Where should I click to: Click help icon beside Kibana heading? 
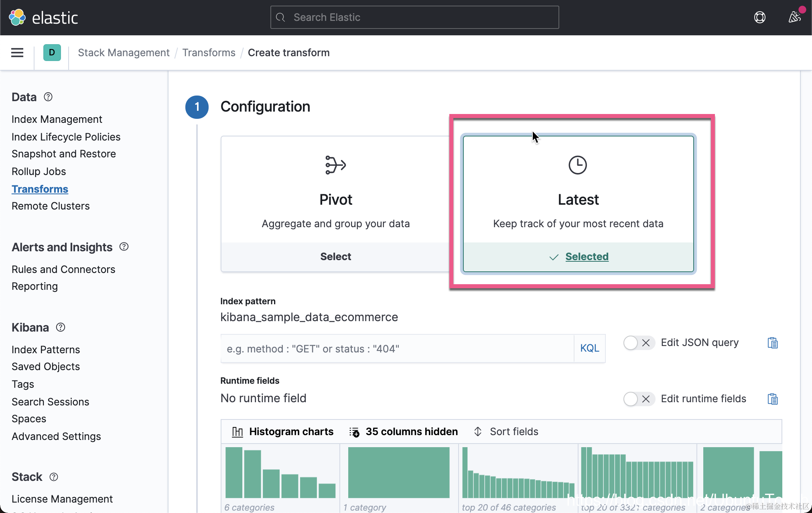61,327
